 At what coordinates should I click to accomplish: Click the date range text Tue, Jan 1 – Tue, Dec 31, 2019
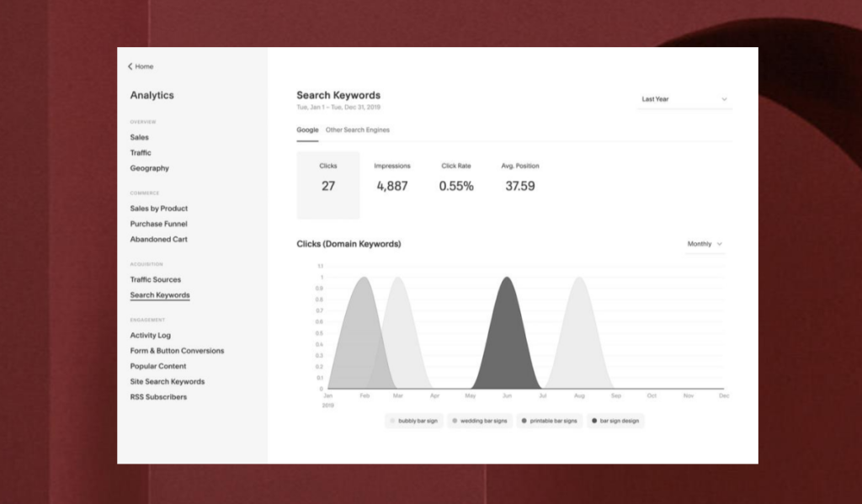point(338,107)
